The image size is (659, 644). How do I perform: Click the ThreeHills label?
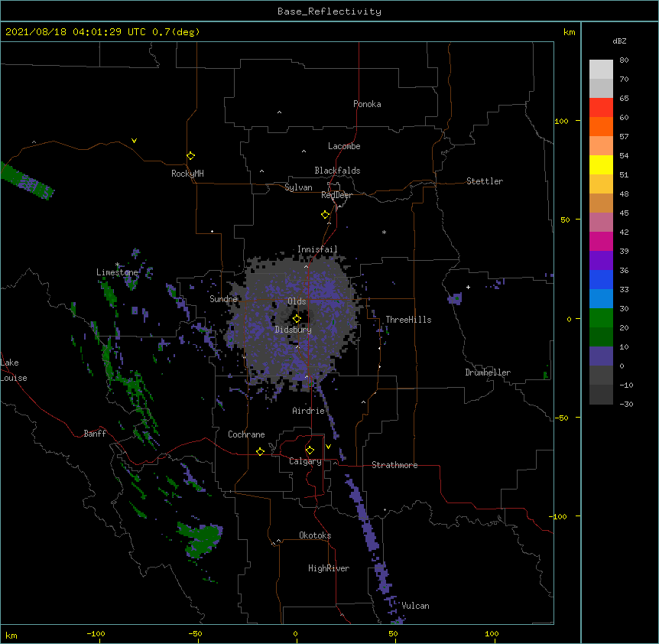(x=408, y=320)
